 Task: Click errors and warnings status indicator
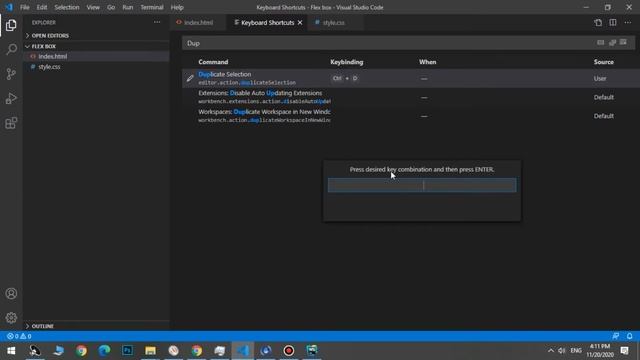pyautogui.click(x=19, y=336)
